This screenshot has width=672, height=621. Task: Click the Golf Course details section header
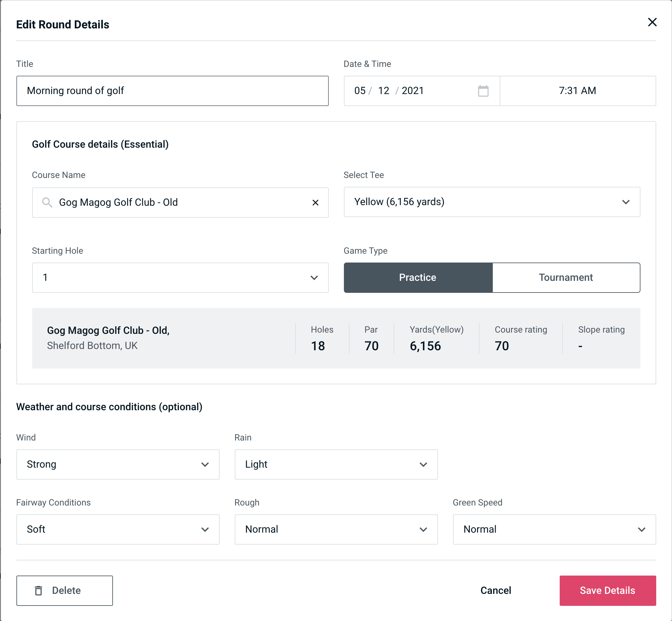tap(101, 143)
